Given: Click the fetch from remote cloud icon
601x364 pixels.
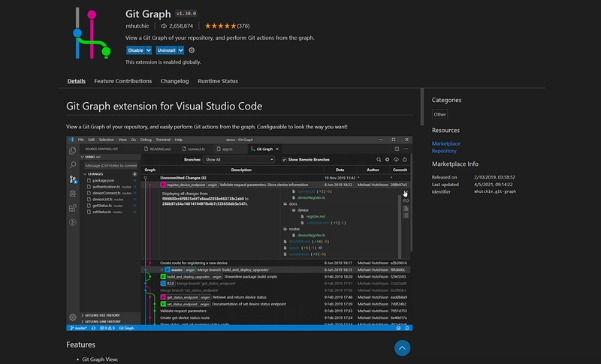Looking at the screenshot, I should [x=396, y=160].
